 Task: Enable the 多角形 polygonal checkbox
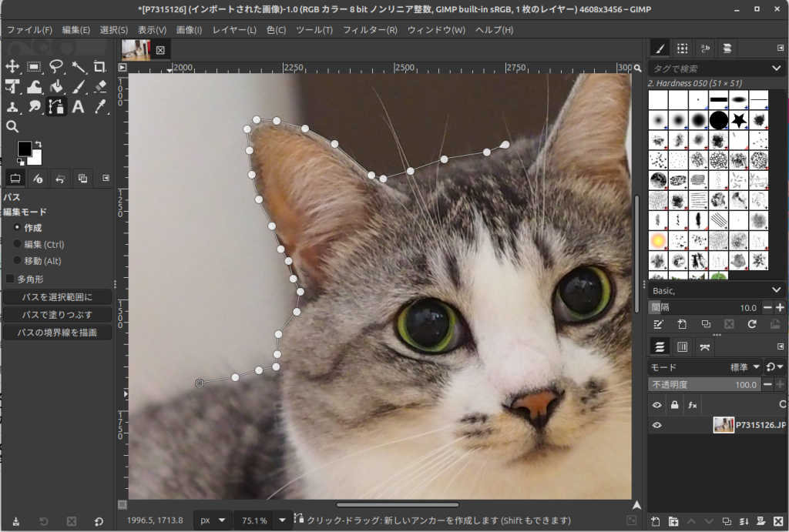(x=10, y=279)
